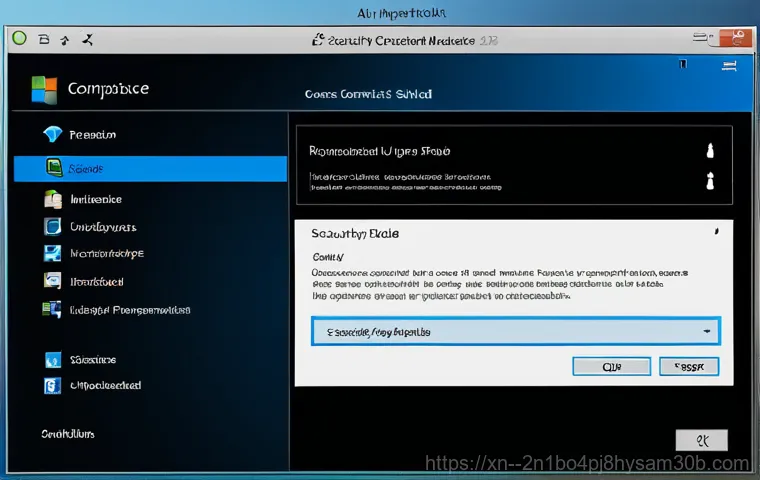Click the blue square icon in sidebar
The height and width of the screenshot is (480, 760).
click(x=53, y=226)
